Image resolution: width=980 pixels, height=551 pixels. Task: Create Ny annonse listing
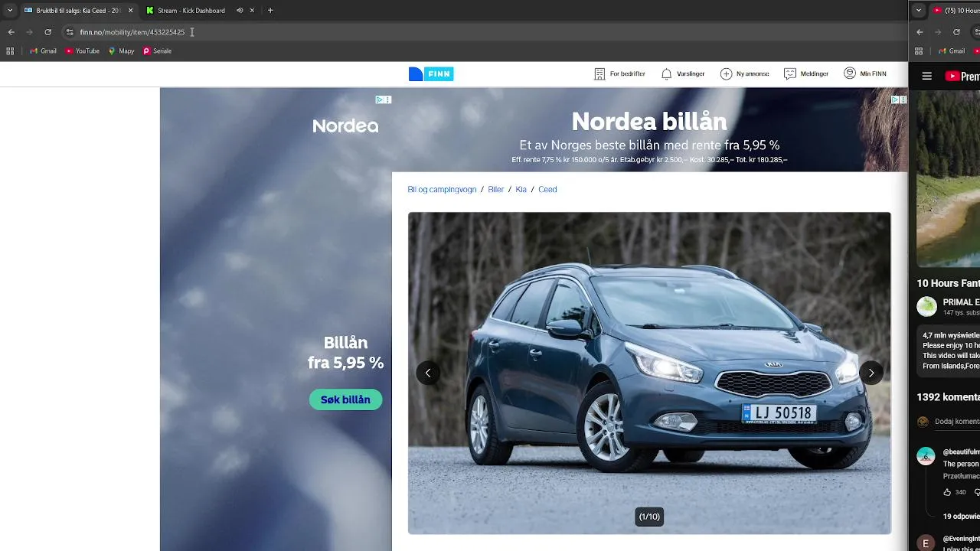click(x=744, y=74)
